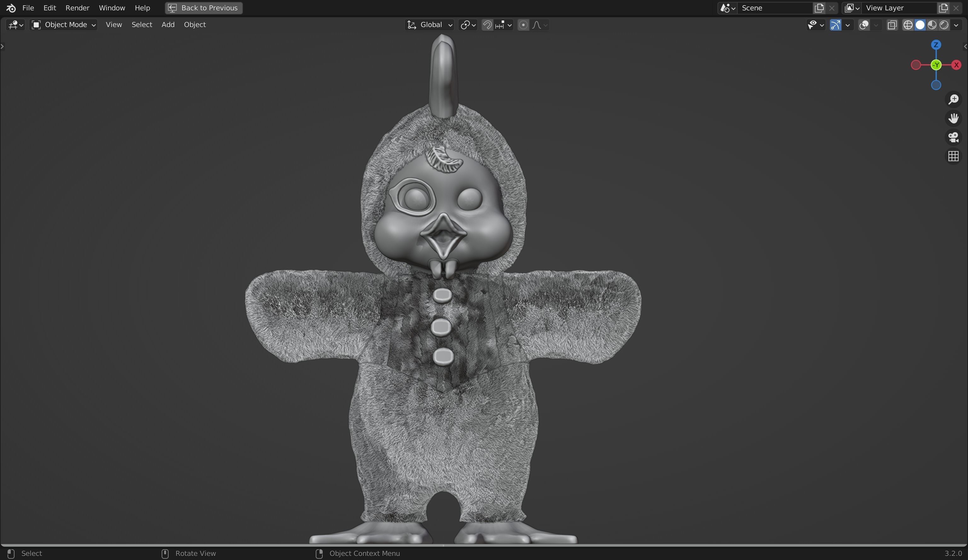The image size is (968, 560).
Task: Select rendered viewport shading mode
Action: coord(944,25)
